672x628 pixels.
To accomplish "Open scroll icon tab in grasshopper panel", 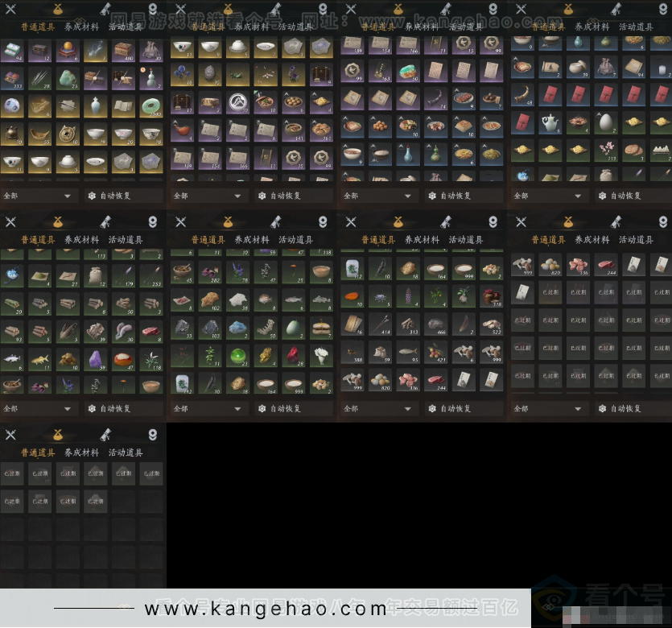I will (275, 9).
